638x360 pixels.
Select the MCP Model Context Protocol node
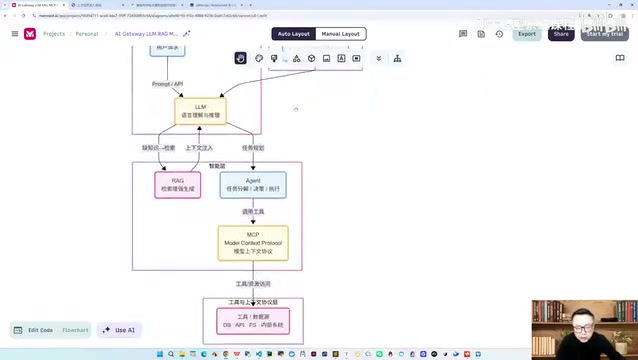tap(253, 243)
